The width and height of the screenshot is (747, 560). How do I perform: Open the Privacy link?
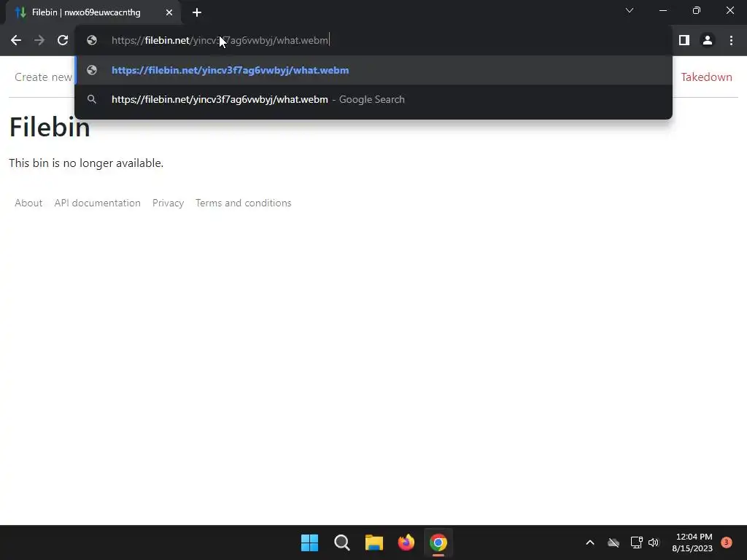[169, 203]
